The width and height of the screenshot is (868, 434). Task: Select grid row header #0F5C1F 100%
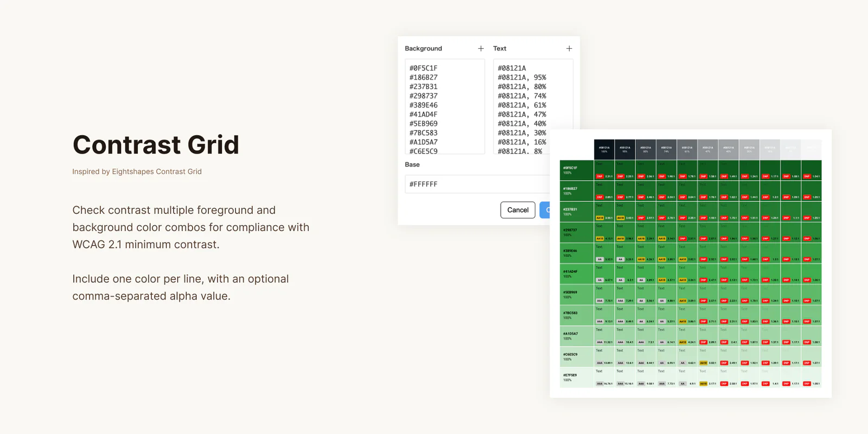(577, 170)
